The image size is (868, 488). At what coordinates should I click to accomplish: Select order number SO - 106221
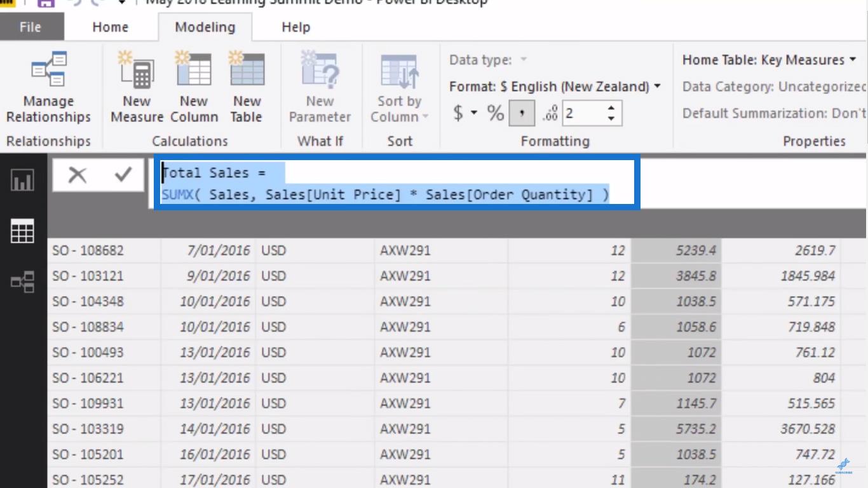pos(88,377)
